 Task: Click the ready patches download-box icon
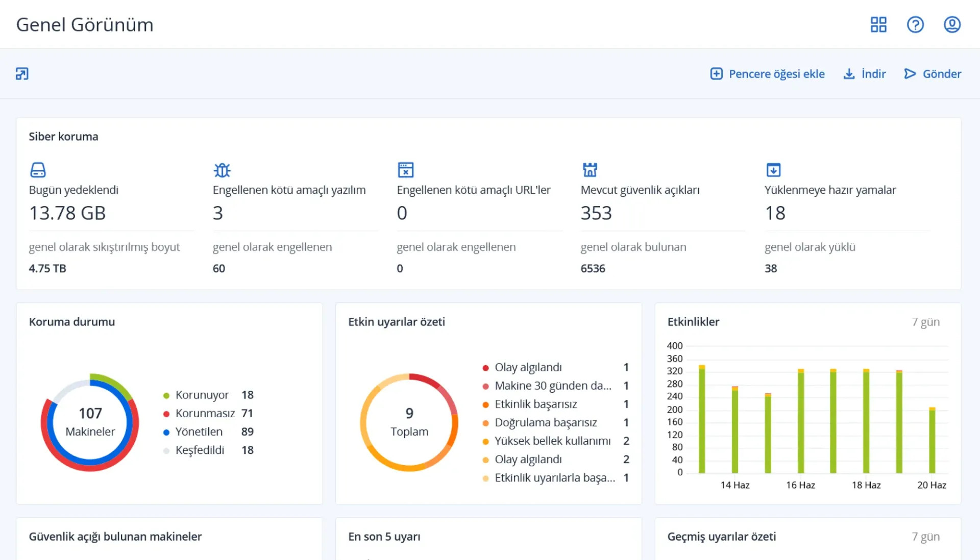(x=773, y=170)
